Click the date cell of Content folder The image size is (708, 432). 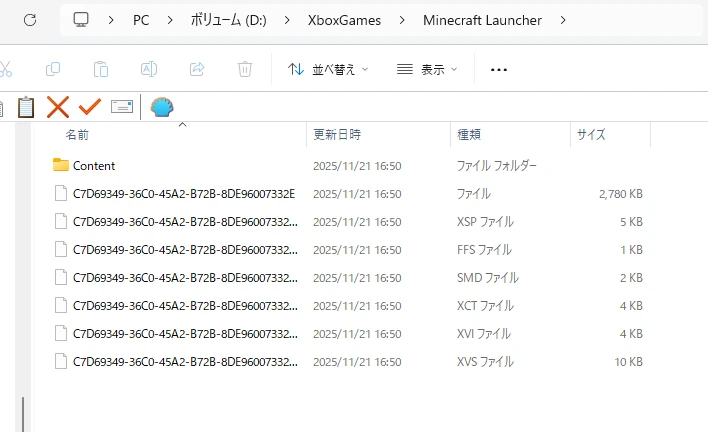pyautogui.click(x=357, y=166)
